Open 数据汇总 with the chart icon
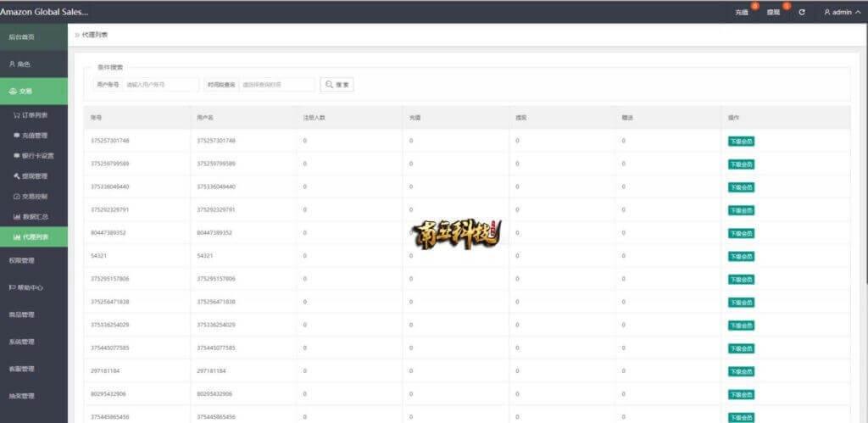The image size is (868, 423). 31,216
